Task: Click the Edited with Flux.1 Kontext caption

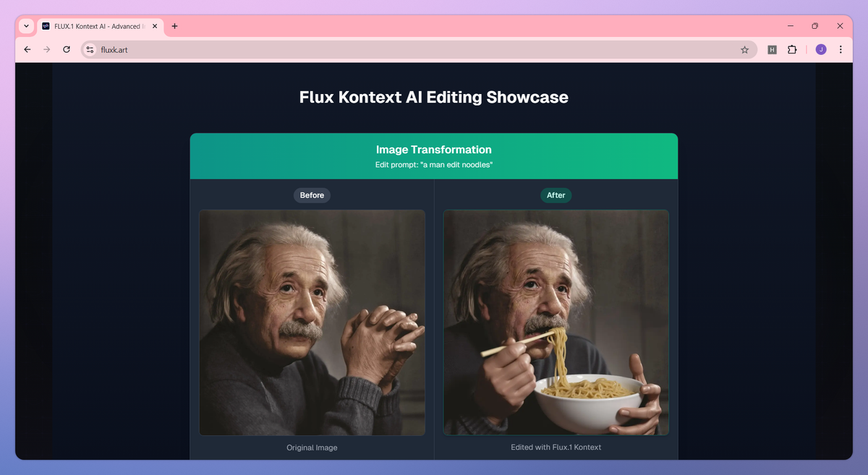Action: pyautogui.click(x=556, y=447)
